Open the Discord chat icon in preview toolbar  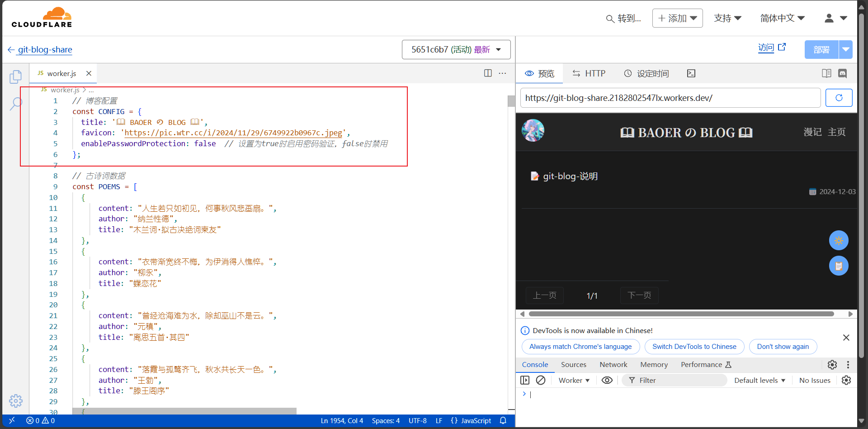pyautogui.click(x=843, y=73)
